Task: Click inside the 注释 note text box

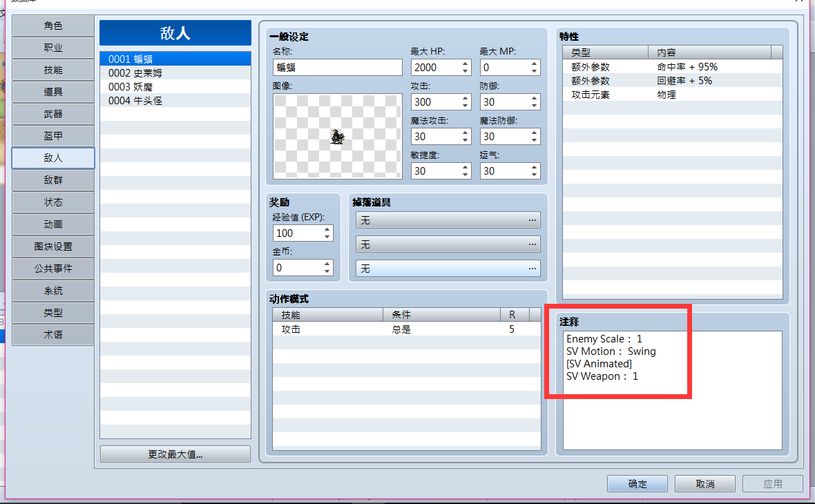Action: coord(673,390)
